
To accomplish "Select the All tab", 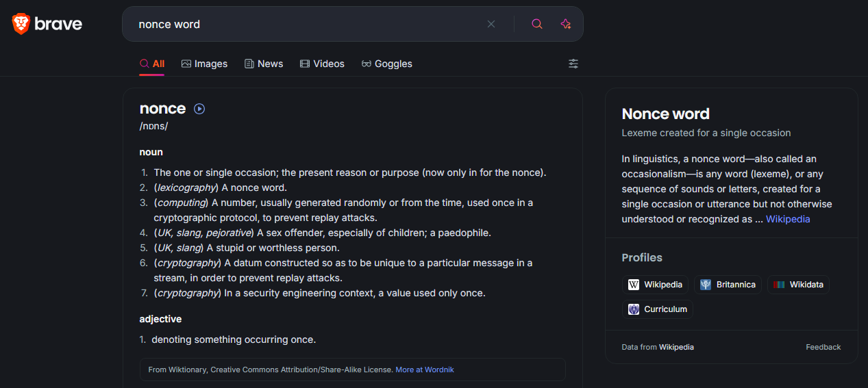I will [152, 64].
